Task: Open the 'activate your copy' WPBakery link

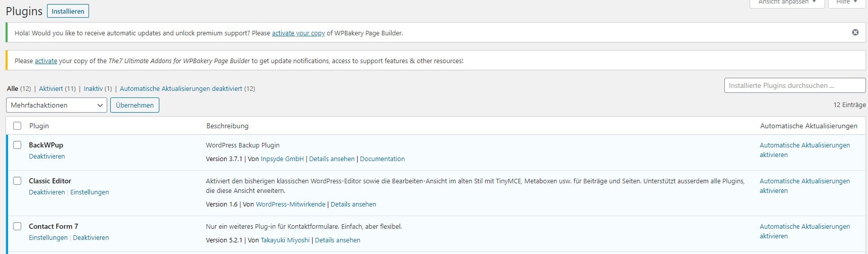Action: tap(298, 33)
